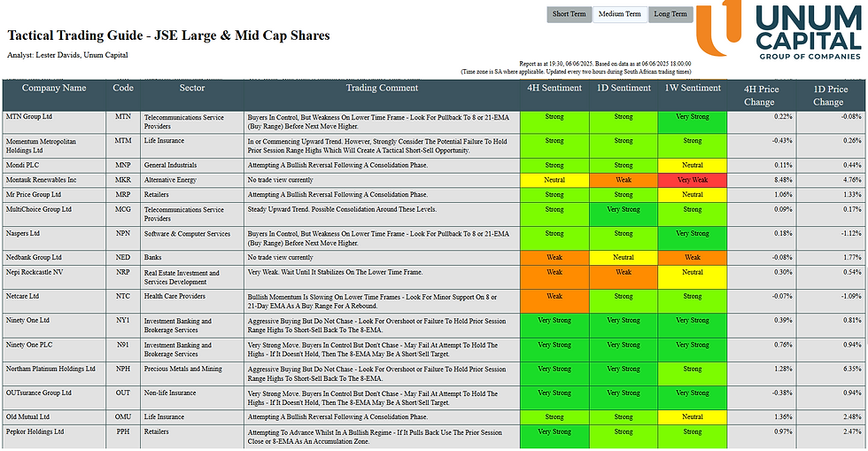Viewport: 868px width, 451px height.
Task: Select the Ninety One PLC company name
Action: tap(29, 345)
